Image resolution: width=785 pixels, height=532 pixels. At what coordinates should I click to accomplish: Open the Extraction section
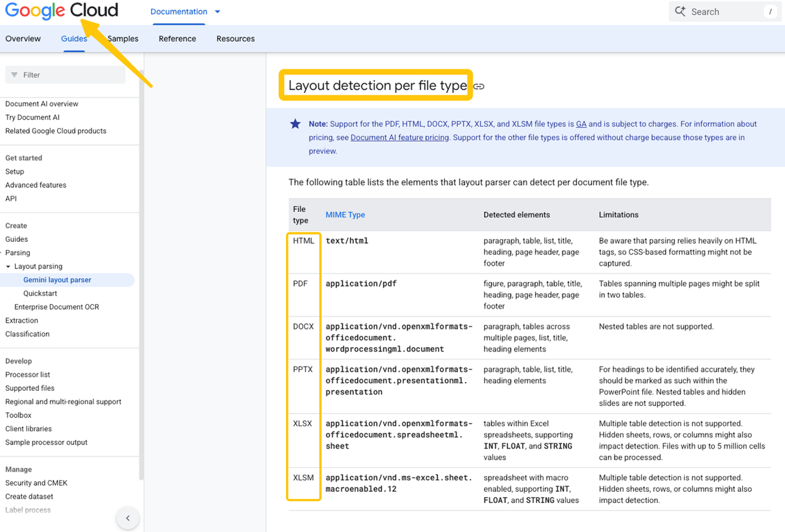22,321
